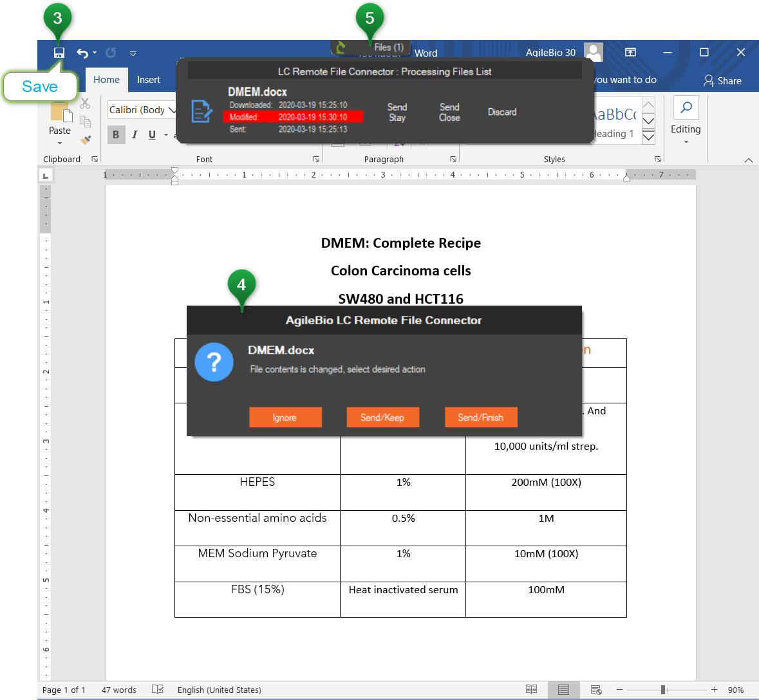759x700 pixels.
Task: Click the tab stop selector on the ruler
Action: [46, 176]
